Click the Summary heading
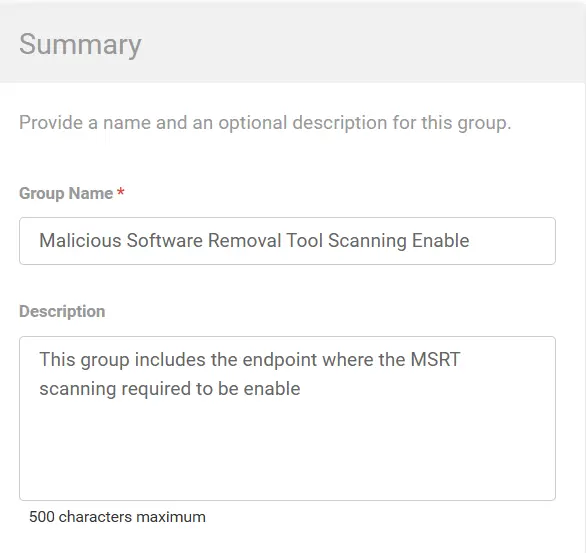Image resolution: width=586 pixels, height=553 pixels. click(x=80, y=45)
